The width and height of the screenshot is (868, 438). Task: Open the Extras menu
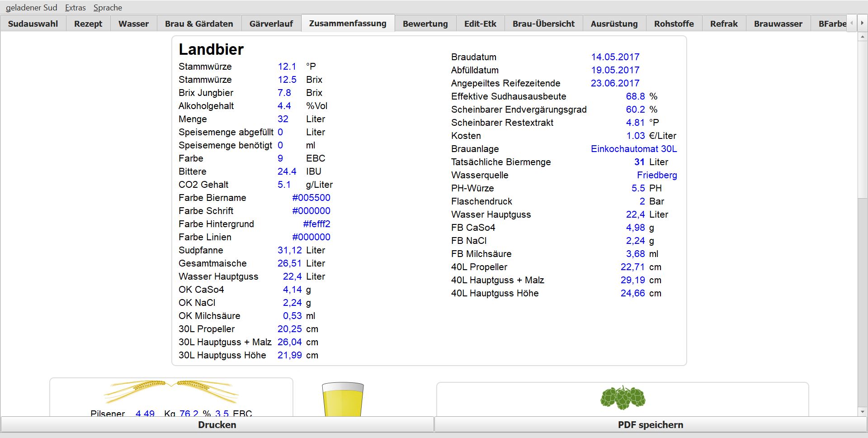tap(75, 8)
